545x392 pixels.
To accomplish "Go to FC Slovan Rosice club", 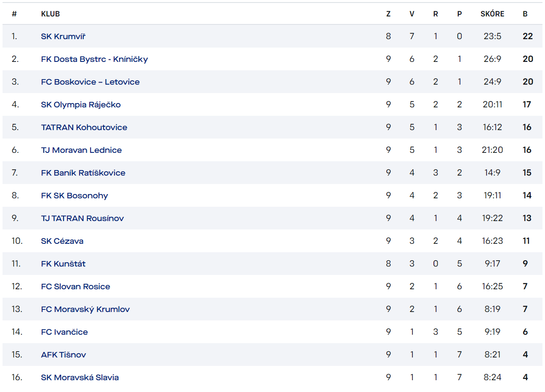I will (x=76, y=286).
